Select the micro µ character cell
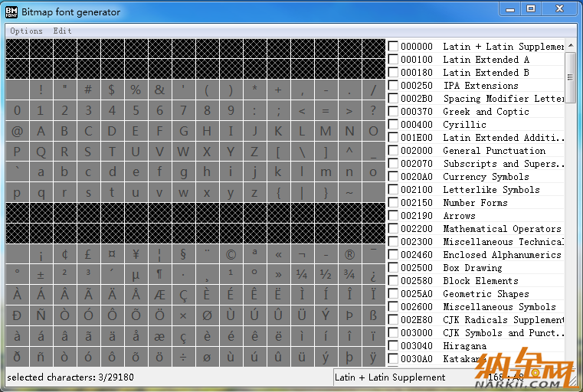 click(136, 275)
